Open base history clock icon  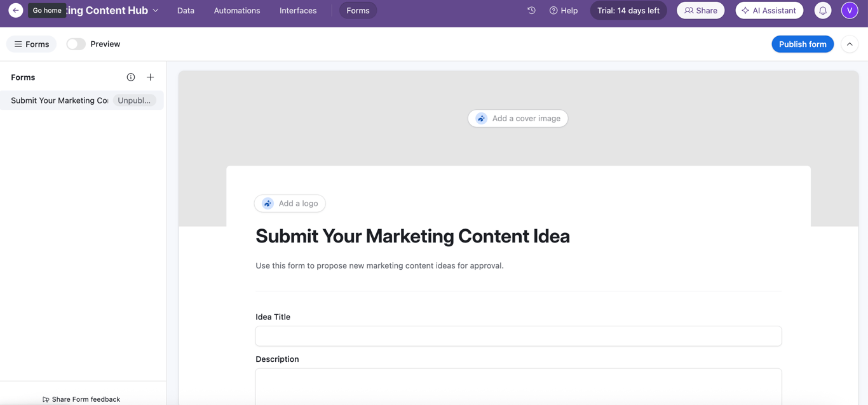(531, 10)
